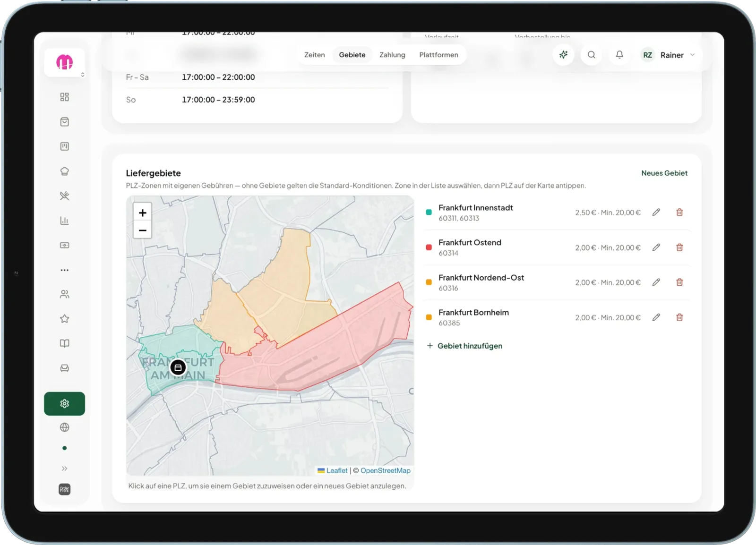The width and height of the screenshot is (756, 545).
Task: Delete Frankfurt Nordend-Ost zone with trash icon
Action: tap(679, 282)
